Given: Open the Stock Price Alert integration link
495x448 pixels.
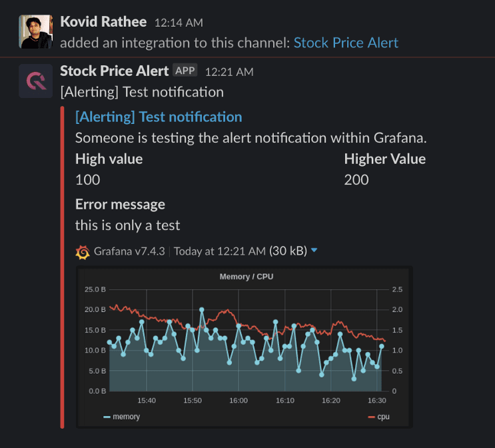Looking at the screenshot, I should pyautogui.click(x=346, y=43).
